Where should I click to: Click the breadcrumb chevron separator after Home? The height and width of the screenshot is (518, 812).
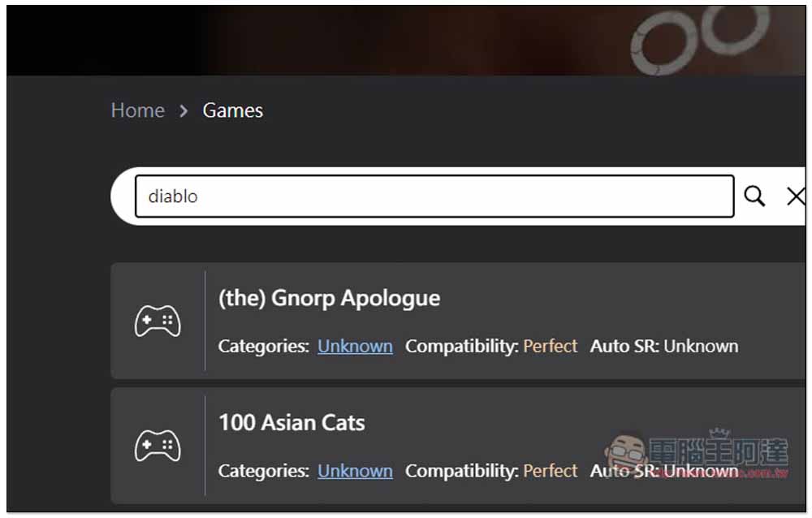coord(184,111)
